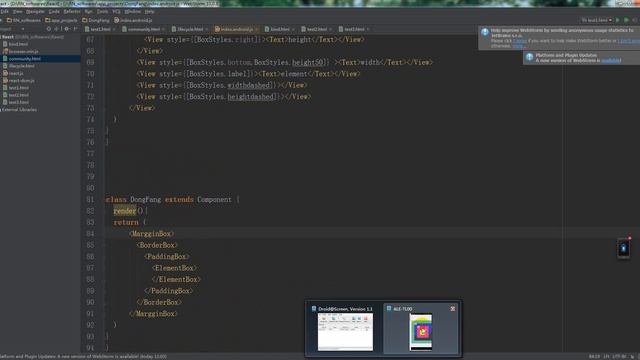The height and width of the screenshot is (360, 640).
Task: Click the 'I agree' link in notification
Action: pyautogui.click(x=520, y=41)
